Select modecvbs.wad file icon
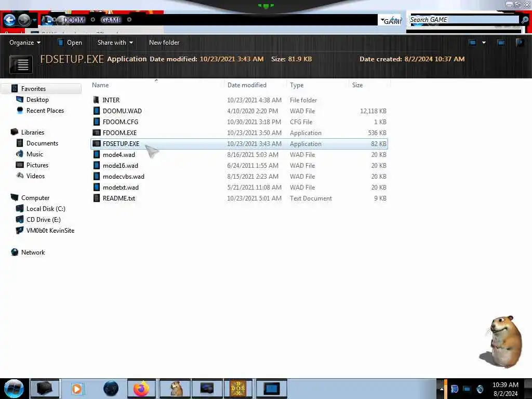This screenshot has height=399, width=532. [x=97, y=177]
